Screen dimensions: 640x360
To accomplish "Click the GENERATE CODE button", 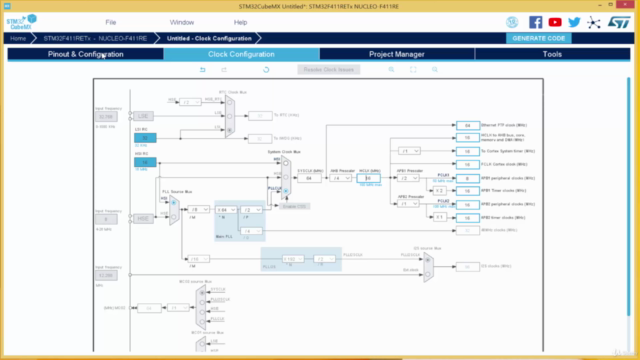I will 539,38.
